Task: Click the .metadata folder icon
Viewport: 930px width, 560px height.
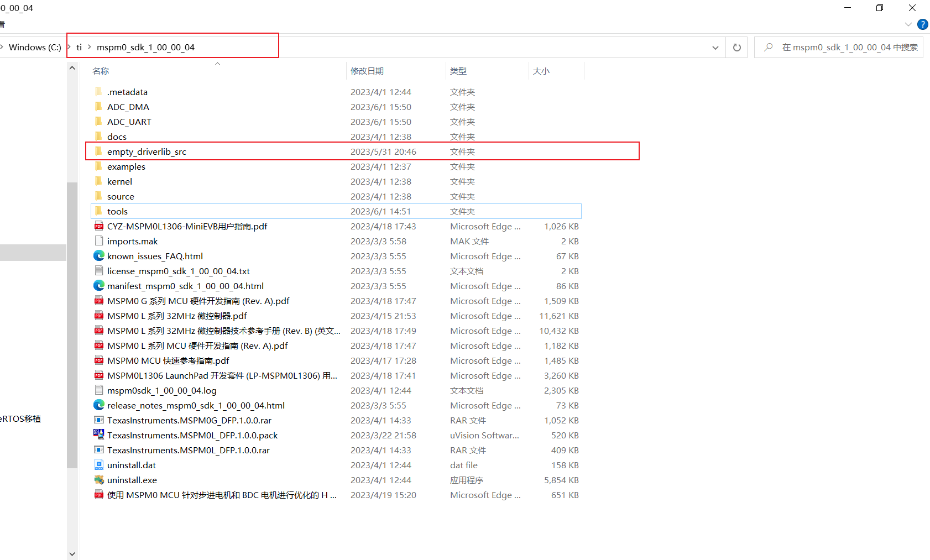Action: (x=98, y=91)
